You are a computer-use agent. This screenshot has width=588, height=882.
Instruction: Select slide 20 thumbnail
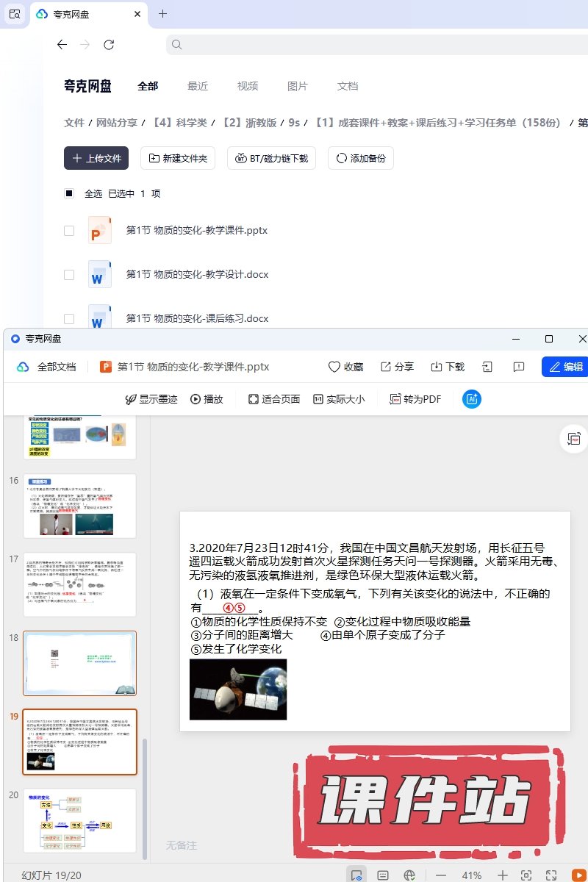coord(79,820)
